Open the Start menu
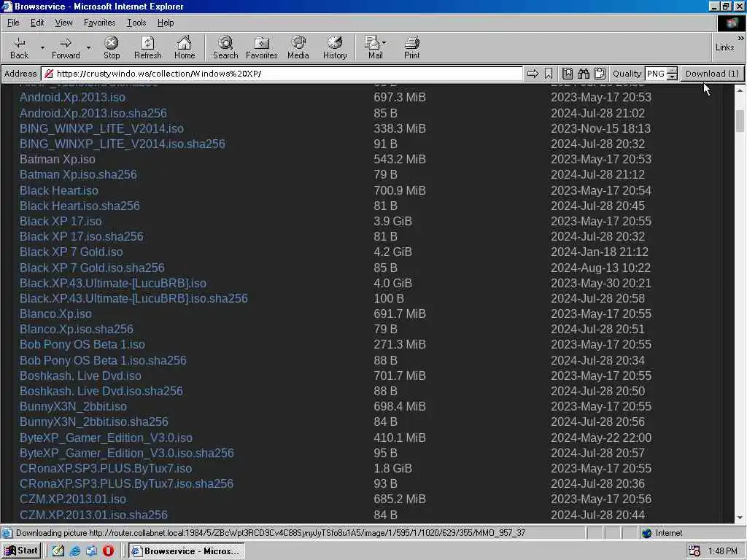The image size is (747, 560). (x=21, y=551)
